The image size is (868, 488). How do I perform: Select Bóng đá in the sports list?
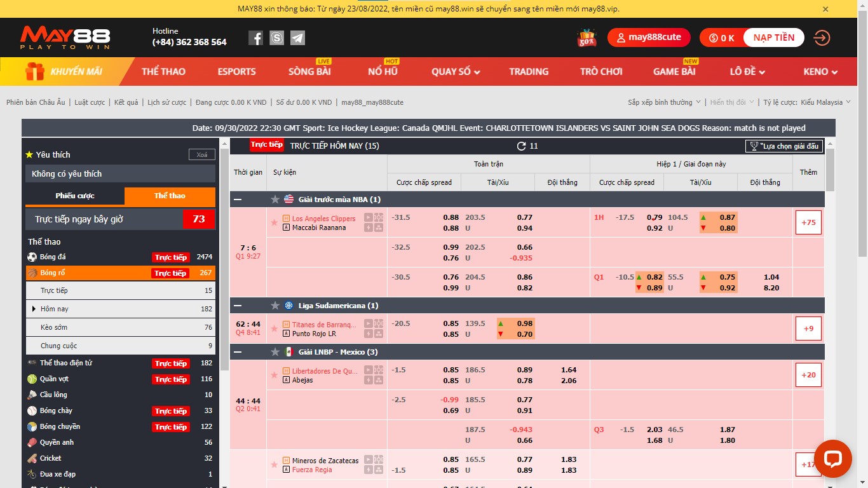coord(53,257)
